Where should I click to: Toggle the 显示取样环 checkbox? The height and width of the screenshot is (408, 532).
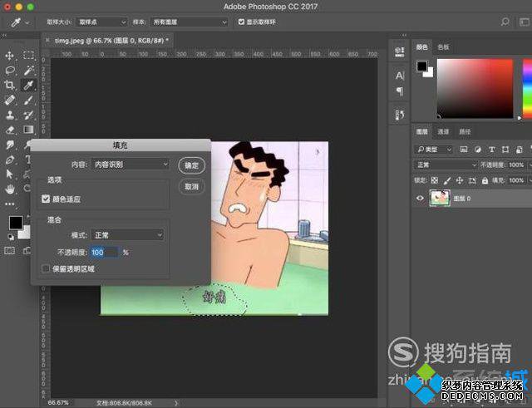click(x=241, y=22)
